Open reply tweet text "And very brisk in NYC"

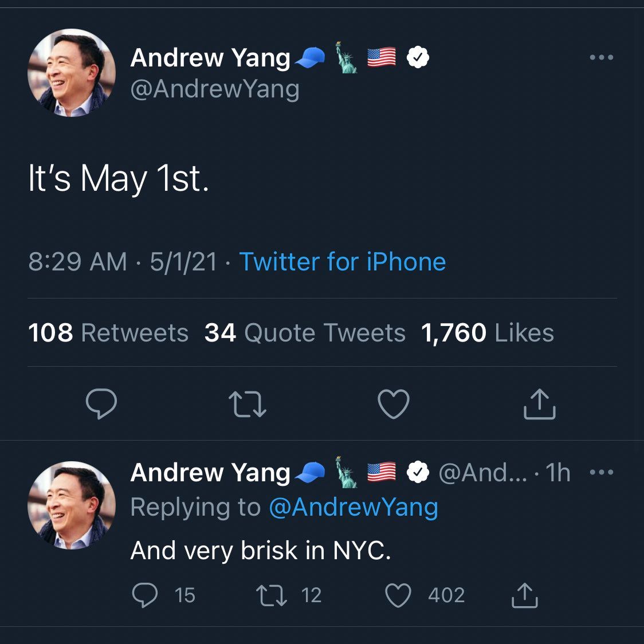261,551
